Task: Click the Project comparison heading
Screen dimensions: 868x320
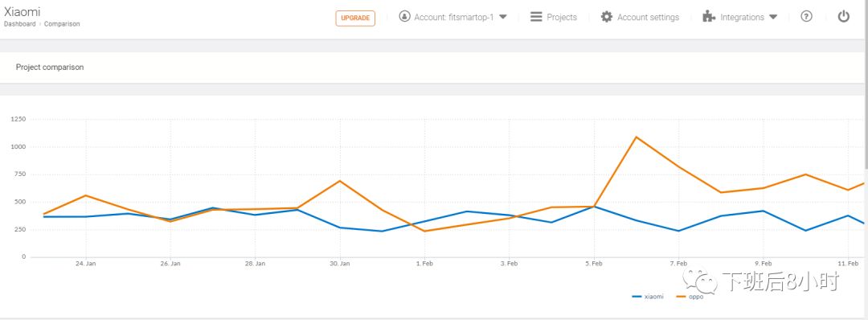Action: (x=50, y=67)
